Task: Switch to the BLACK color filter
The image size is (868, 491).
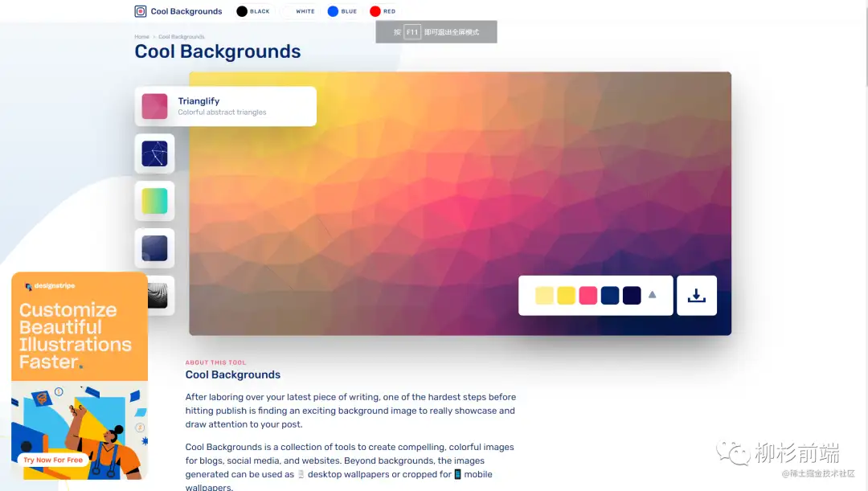Action: (252, 11)
